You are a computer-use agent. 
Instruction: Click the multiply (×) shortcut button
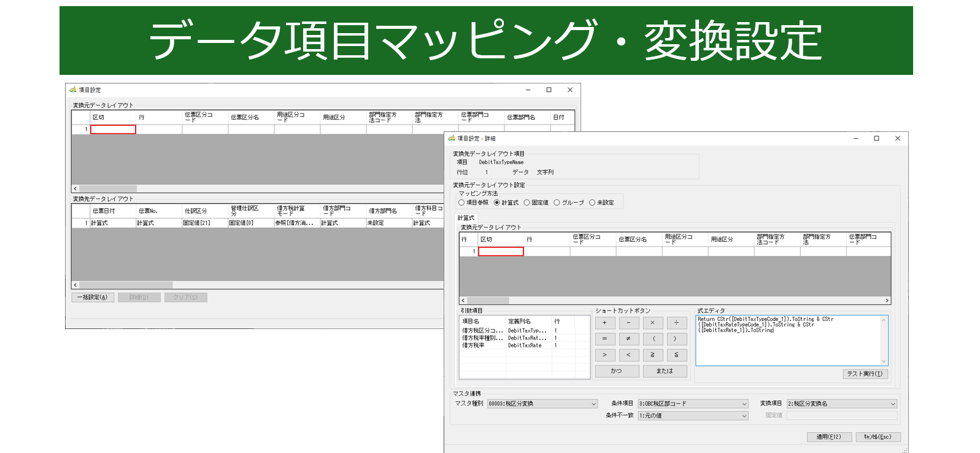652,323
